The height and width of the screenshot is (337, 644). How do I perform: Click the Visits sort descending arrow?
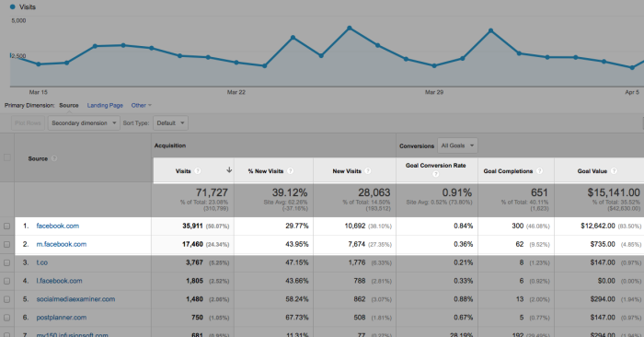229,170
